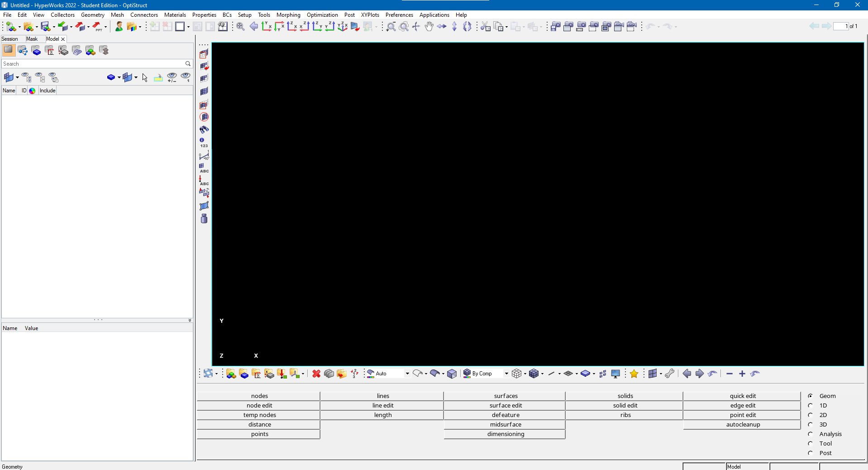Open the surface edit panel
Viewport: 868px width, 470px height.
505,405
